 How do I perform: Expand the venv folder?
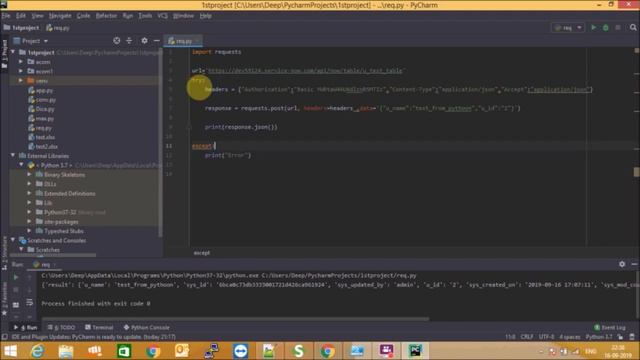(x=21, y=80)
